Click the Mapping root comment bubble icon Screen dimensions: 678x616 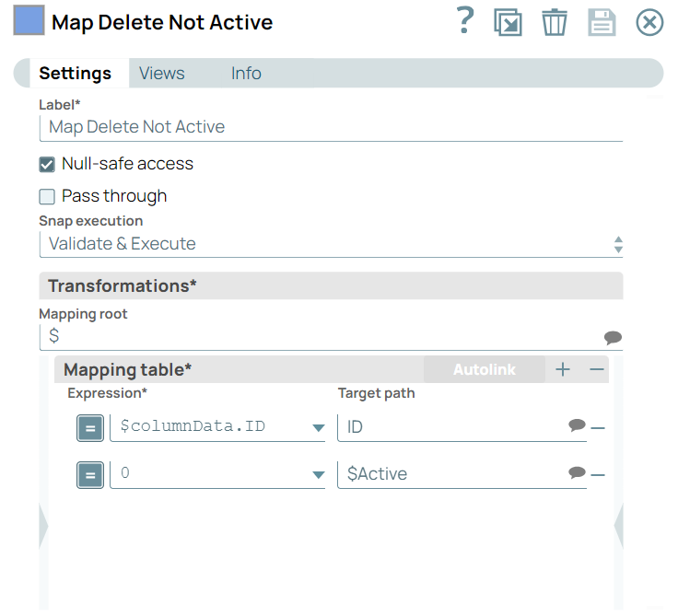[613, 337]
